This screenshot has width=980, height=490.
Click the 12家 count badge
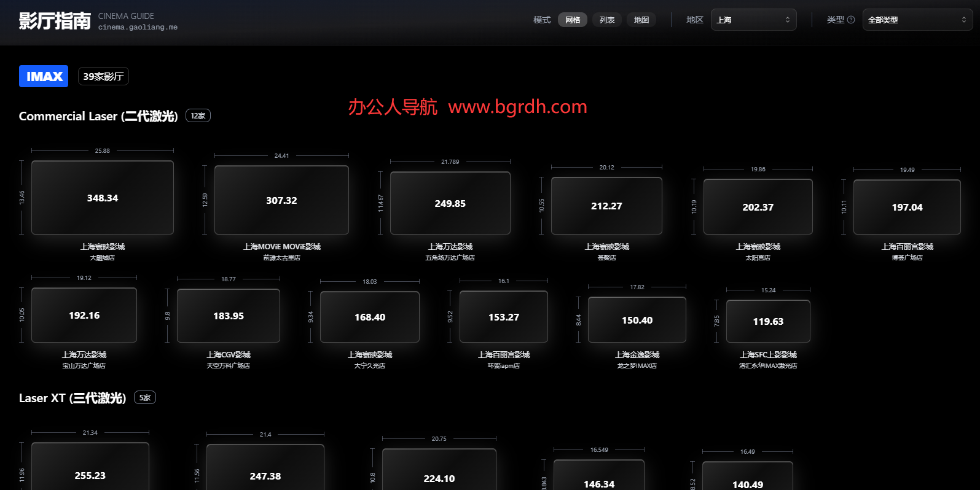pyautogui.click(x=198, y=115)
